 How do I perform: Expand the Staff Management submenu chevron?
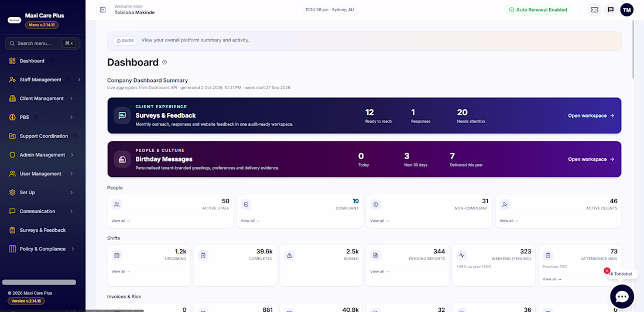pos(79,80)
